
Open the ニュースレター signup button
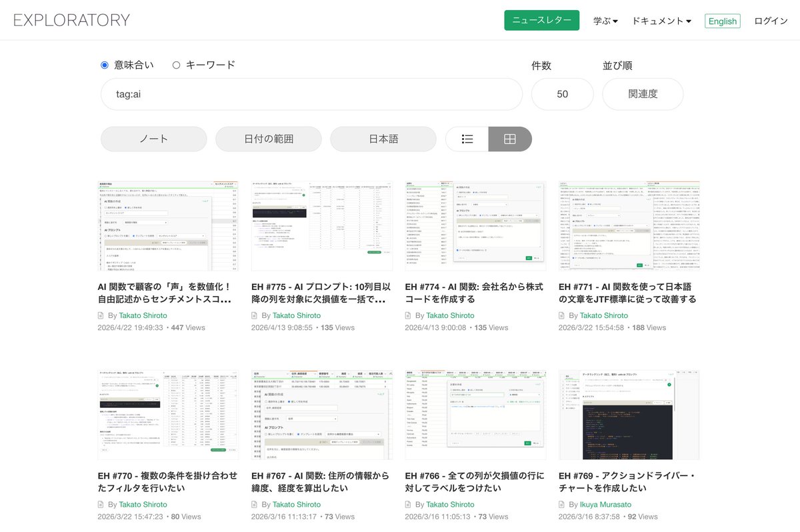(542, 21)
